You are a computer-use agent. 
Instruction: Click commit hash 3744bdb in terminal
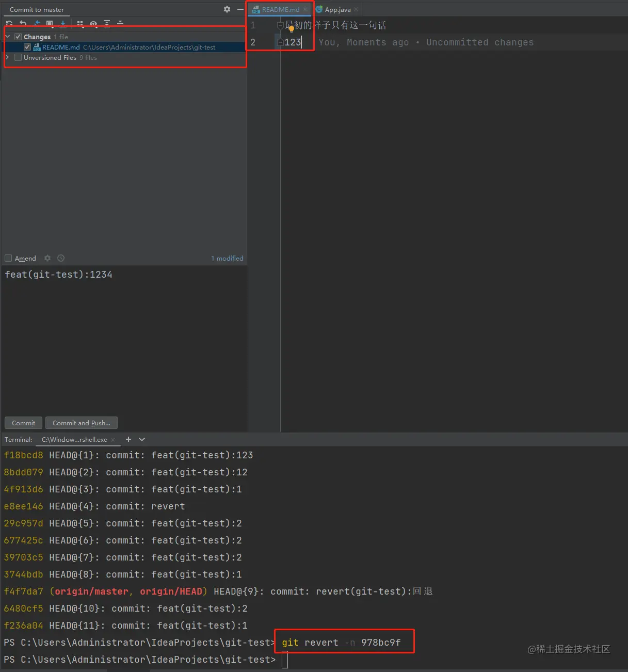23,574
